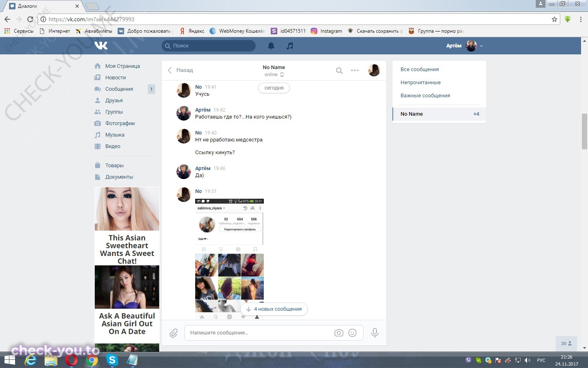The height and width of the screenshot is (368, 588).
Task: Click the No Name title in header
Action: 274,67
